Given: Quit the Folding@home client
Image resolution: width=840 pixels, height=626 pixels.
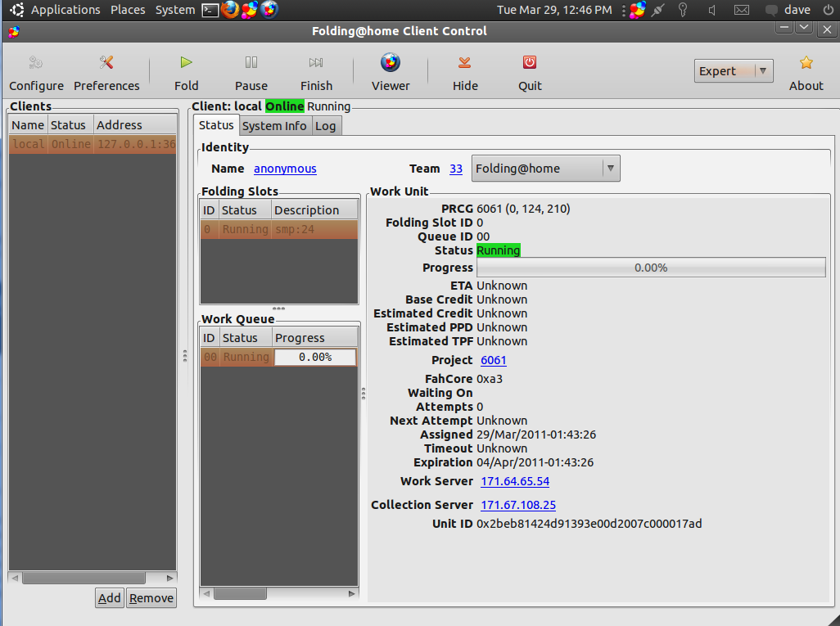Looking at the screenshot, I should point(530,73).
